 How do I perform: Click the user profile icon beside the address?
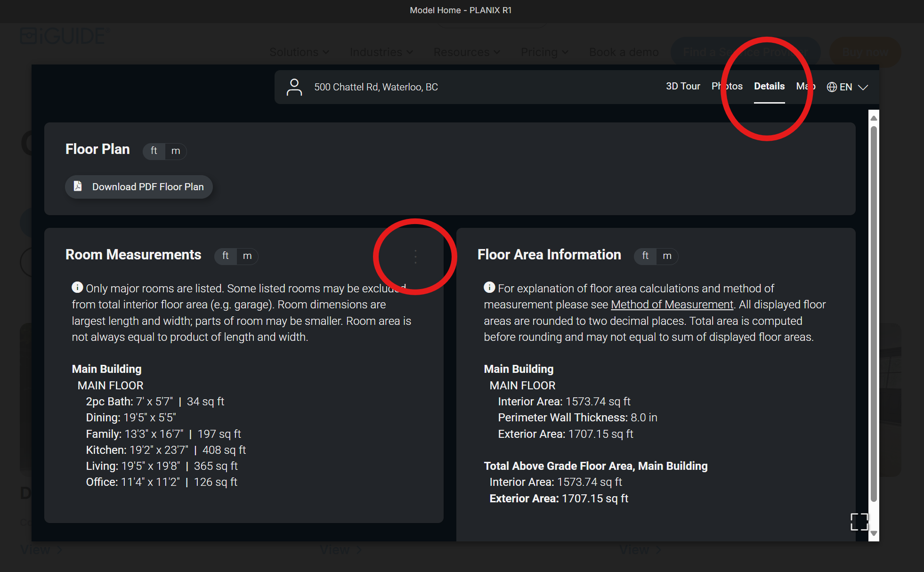tap(294, 87)
